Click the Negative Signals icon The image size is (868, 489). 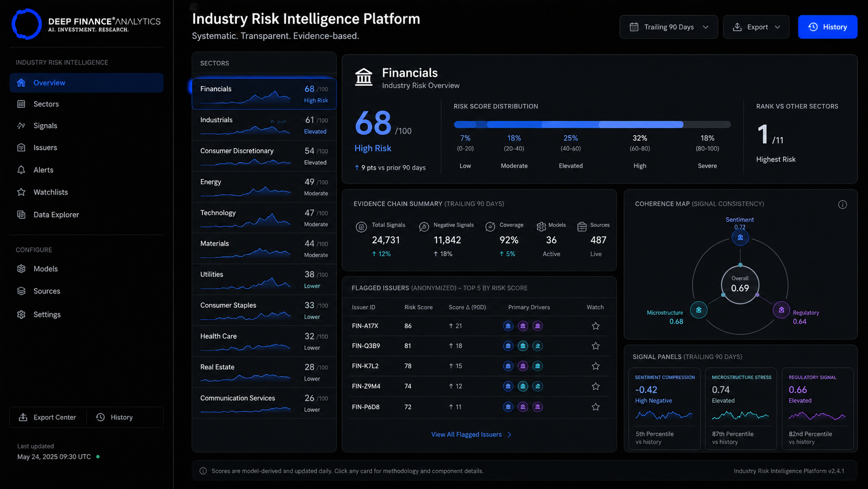coord(424,227)
